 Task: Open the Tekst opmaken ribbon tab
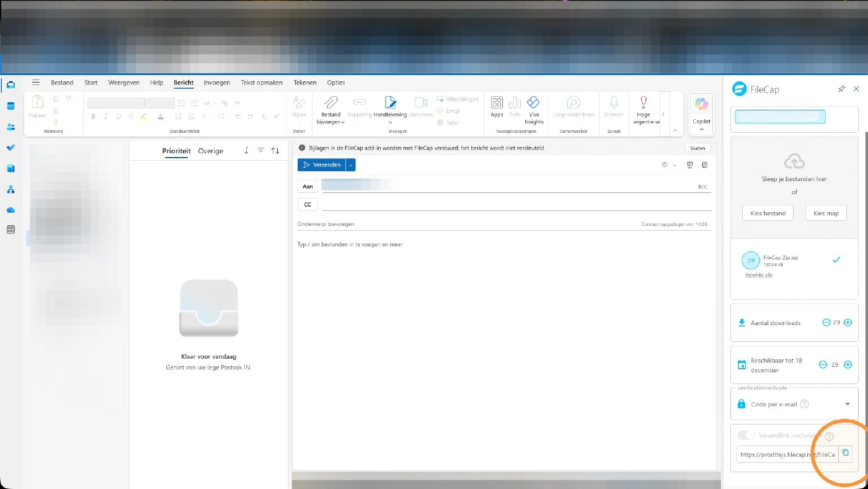tap(262, 83)
